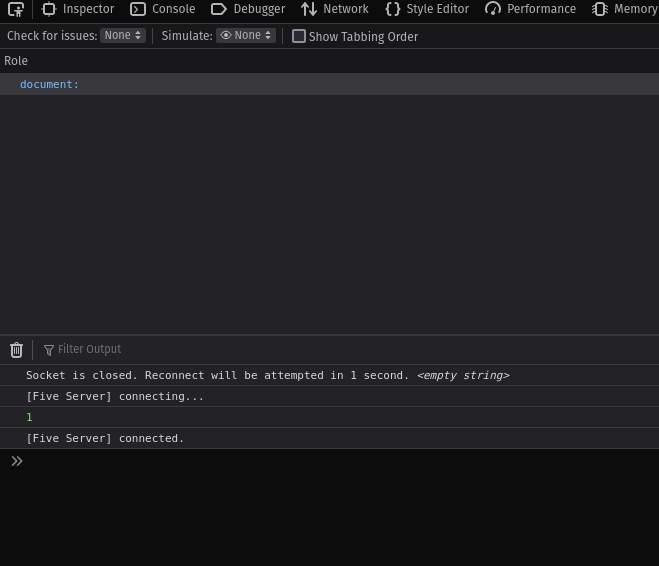Click the green '1' console output
Image resolution: width=659 pixels, height=566 pixels.
29,417
